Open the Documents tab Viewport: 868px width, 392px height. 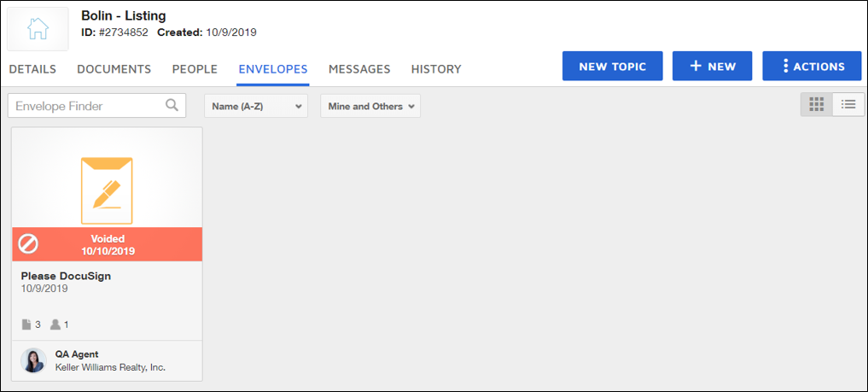pyautogui.click(x=114, y=69)
